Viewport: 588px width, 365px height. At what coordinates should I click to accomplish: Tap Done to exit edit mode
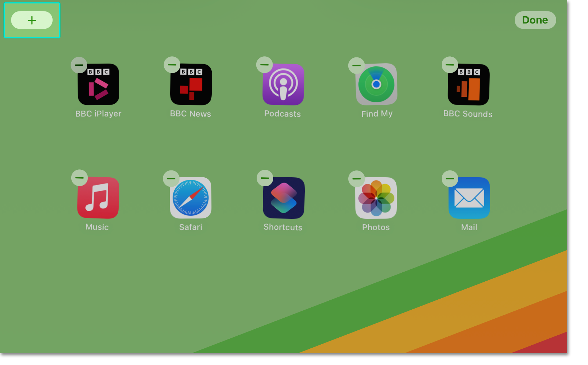(x=535, y=20)
